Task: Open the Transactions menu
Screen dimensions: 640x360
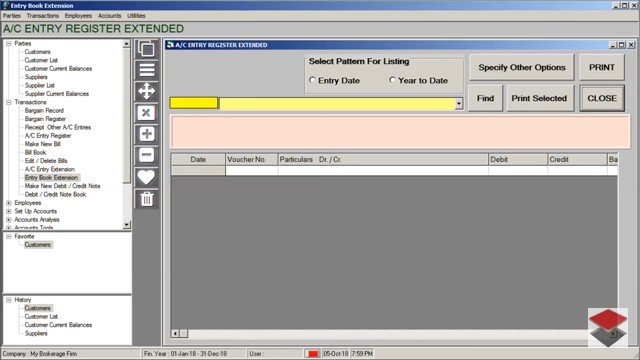Action: (x=43, y=16)
